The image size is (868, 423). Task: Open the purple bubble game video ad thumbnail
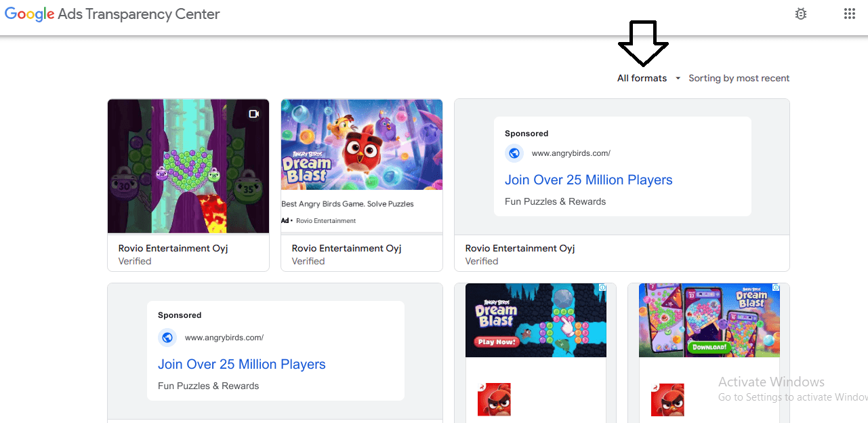(188, 167)
